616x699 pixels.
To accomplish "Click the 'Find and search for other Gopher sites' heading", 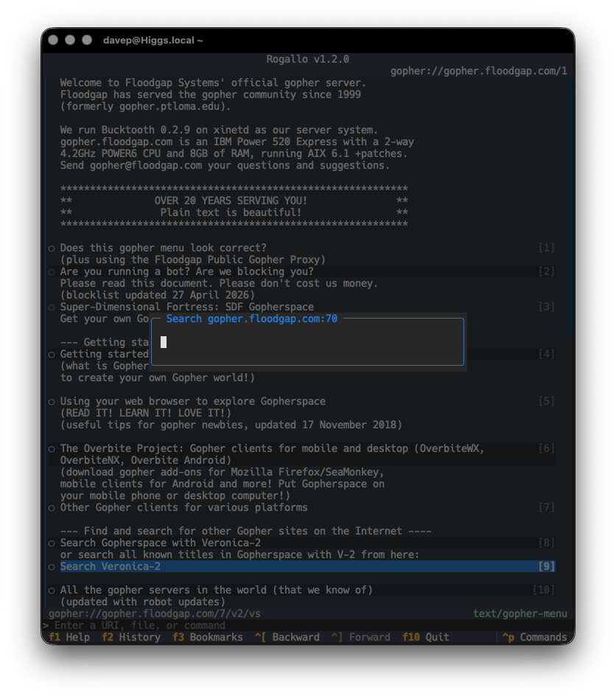I will (x=245, y=531).
